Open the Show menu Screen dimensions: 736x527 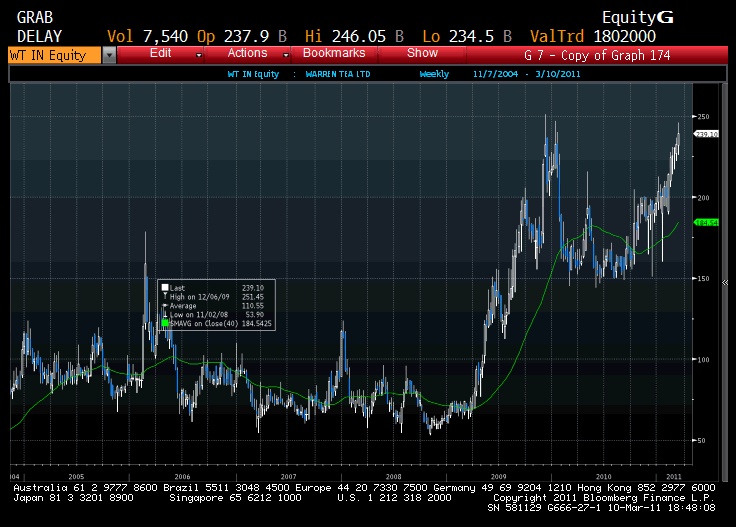click(x=422, y=53)
